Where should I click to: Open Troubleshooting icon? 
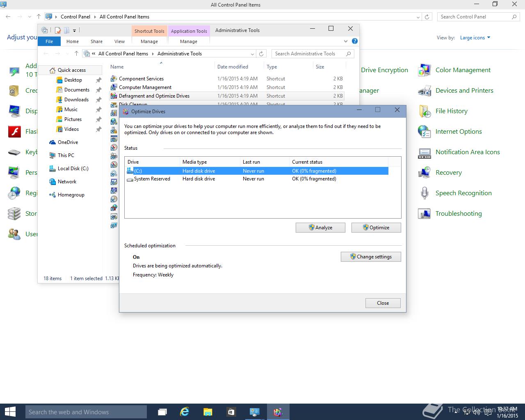click(x=424, y=214)
